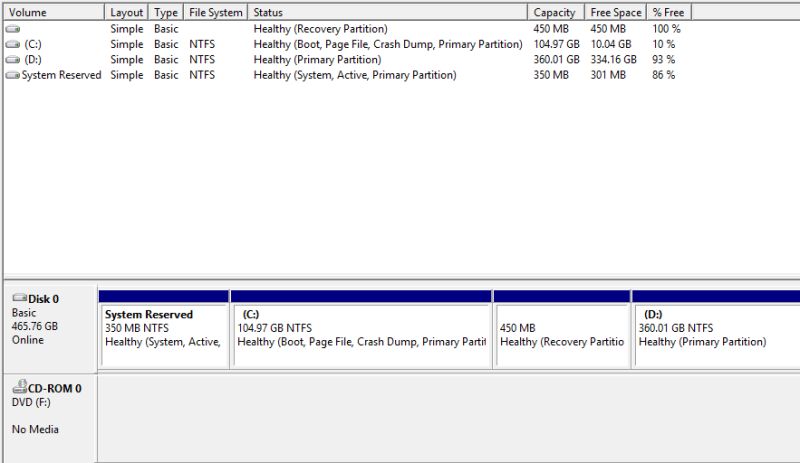Sort list by Capacity column header
The image size is (800, 463).
(556, 12)
